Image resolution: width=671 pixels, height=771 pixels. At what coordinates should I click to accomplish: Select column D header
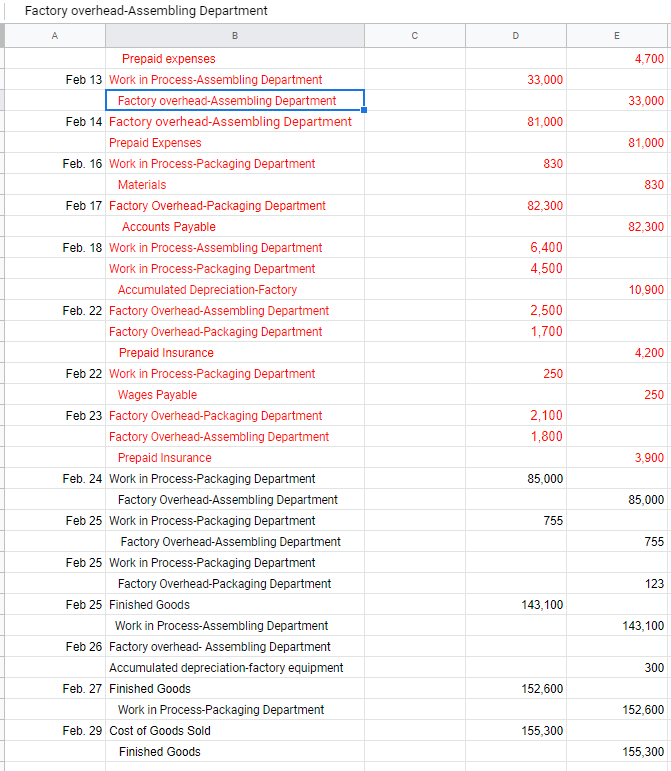(x=516, y=35)
